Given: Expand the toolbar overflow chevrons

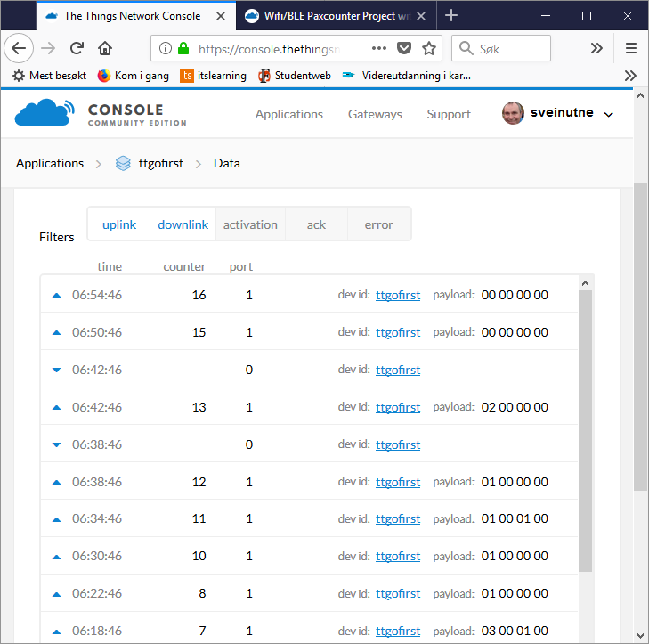Looking at the screenshot, I should click(x=596, y=48).
